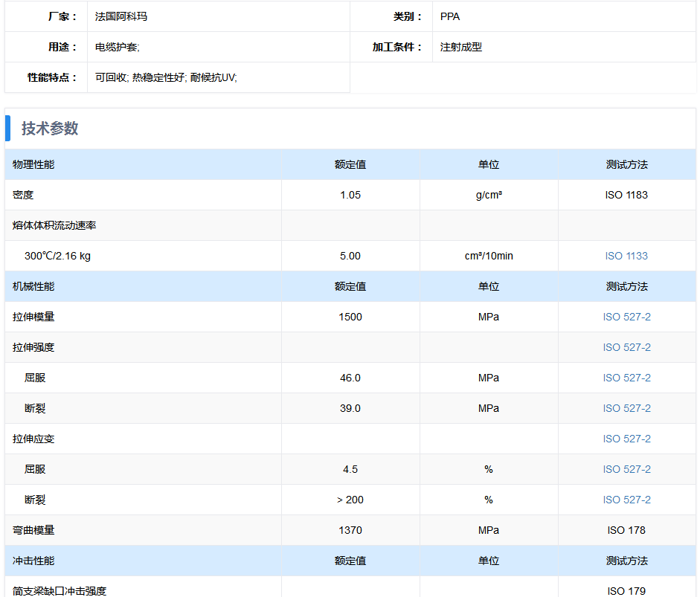Click the 300℃/2.16 kg condition row label
The height and width of the screenshot is (597, 700).
[57, 256]
